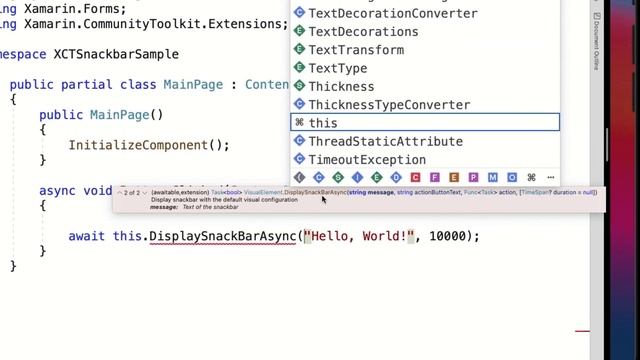Filter completions by namespaces icon
This screenshot has width=640, height=360.
pyautogui.click(x=300, y=178)
